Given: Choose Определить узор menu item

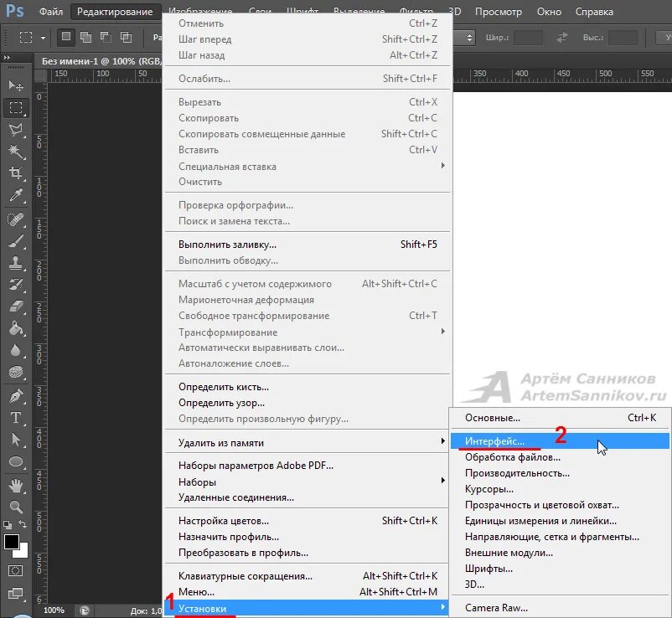Looking at the screenshot, I should point(308,403).
